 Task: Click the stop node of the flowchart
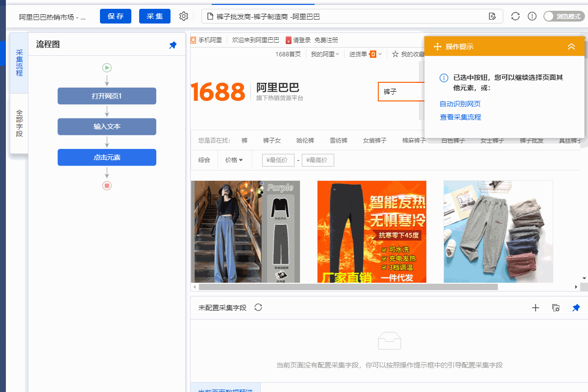tap(107, 185)
